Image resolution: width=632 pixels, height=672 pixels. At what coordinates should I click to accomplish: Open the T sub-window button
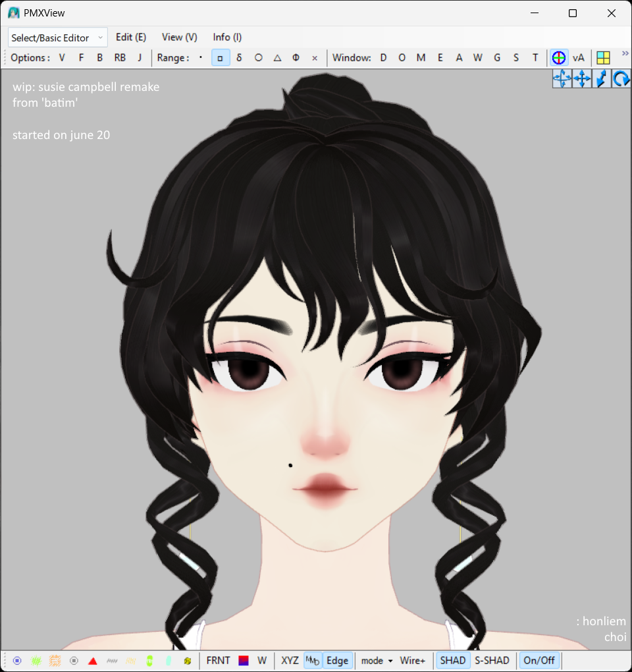pos(535,58)
